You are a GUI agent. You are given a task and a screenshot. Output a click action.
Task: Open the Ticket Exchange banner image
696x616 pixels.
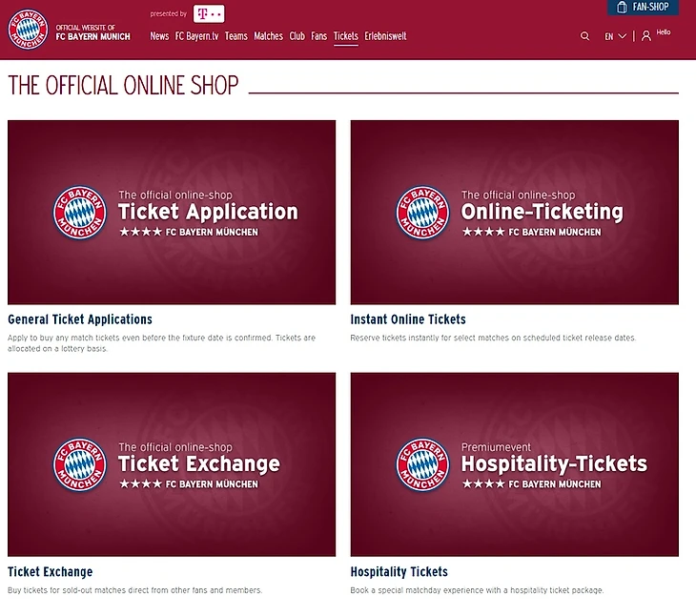pos(172,464)
